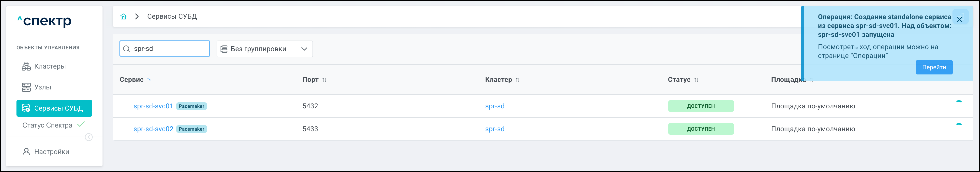The width and height of the screenshot is (980, 172).
Task: Open the Без группировки grouping dropdown
Action: (264, 49)
